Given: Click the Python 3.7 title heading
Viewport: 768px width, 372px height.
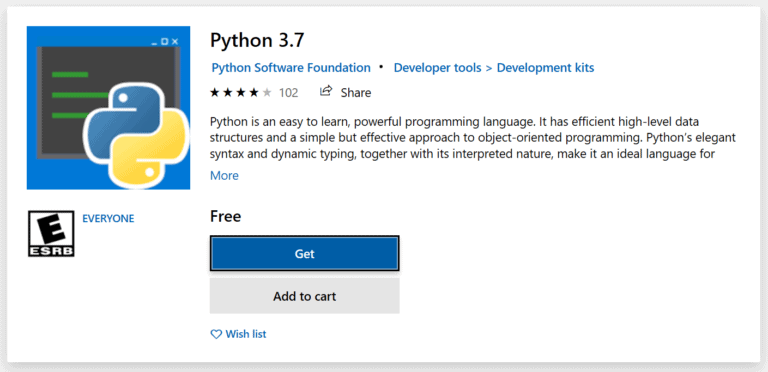Looking at the screenshot, I should (x=257, y=40).
